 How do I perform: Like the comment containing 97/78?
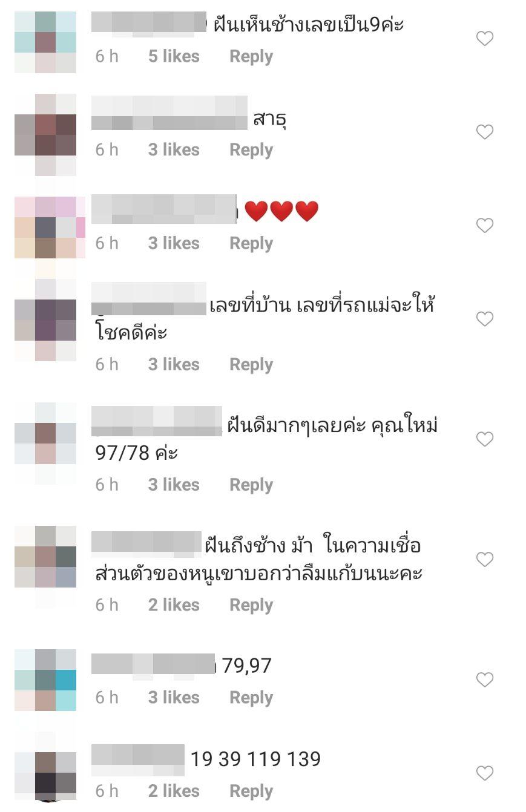pos(485,439)
